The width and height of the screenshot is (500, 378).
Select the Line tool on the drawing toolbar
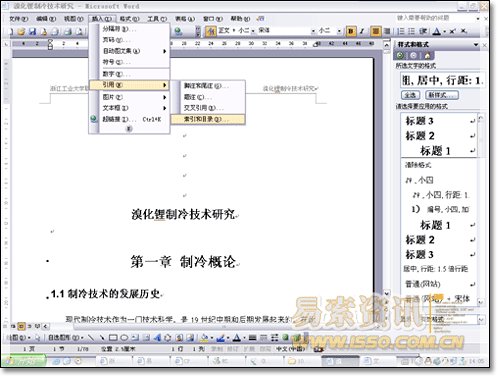pos(91,338)
